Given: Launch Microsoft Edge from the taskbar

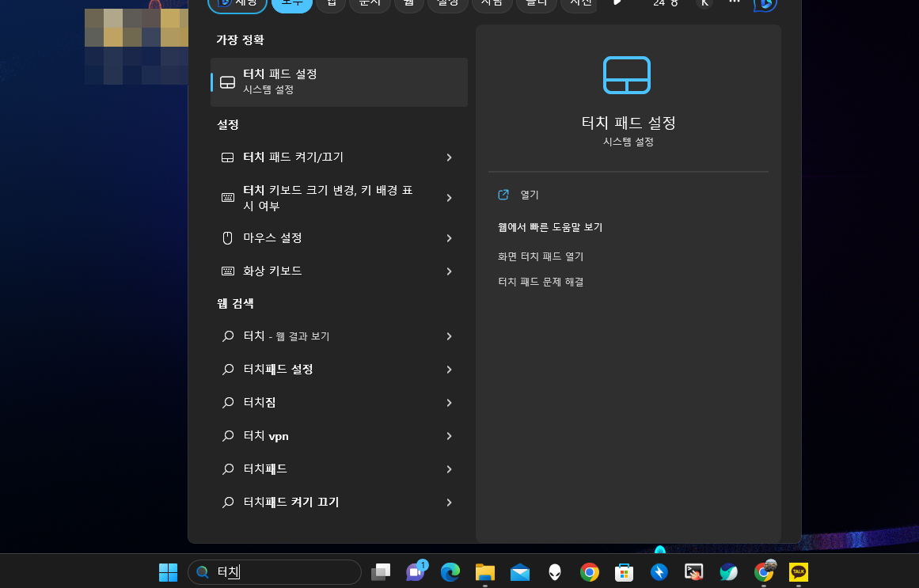Looking at the screenshot, I should 450,572.
